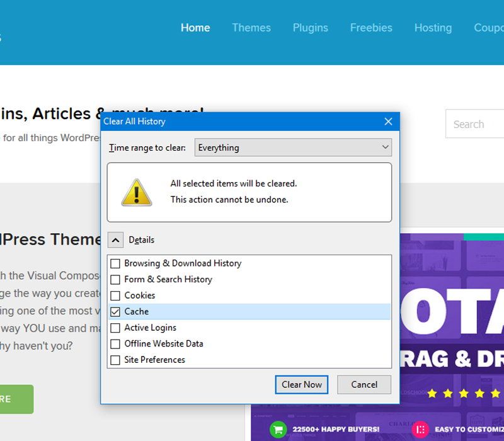The image size is (504, 441).
Task: Click the pink Easy to Customize icon
Action: tap(420, 430)
